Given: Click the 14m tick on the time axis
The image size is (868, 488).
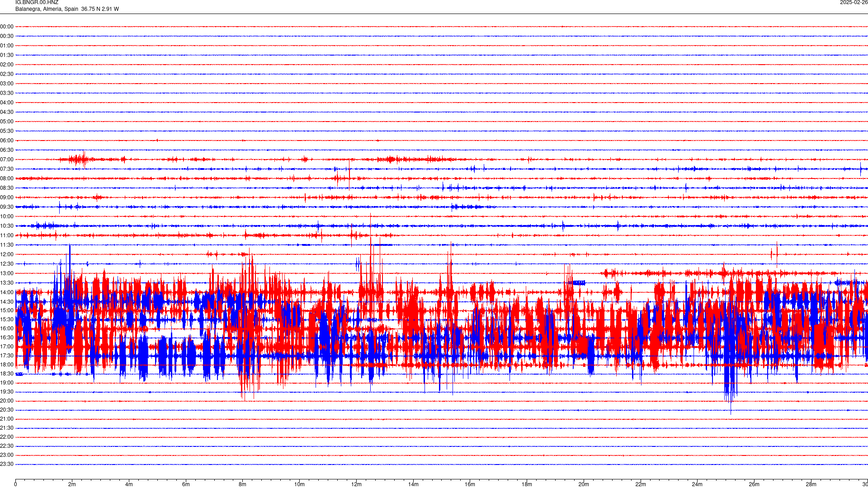Looking at the screenshot, I should coord(413,484).
